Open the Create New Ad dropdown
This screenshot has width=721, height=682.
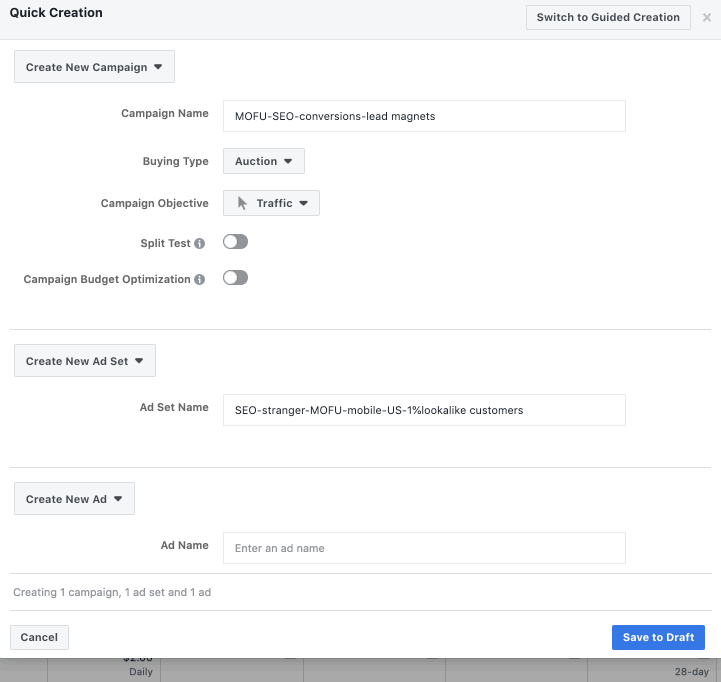click(74, 499)
